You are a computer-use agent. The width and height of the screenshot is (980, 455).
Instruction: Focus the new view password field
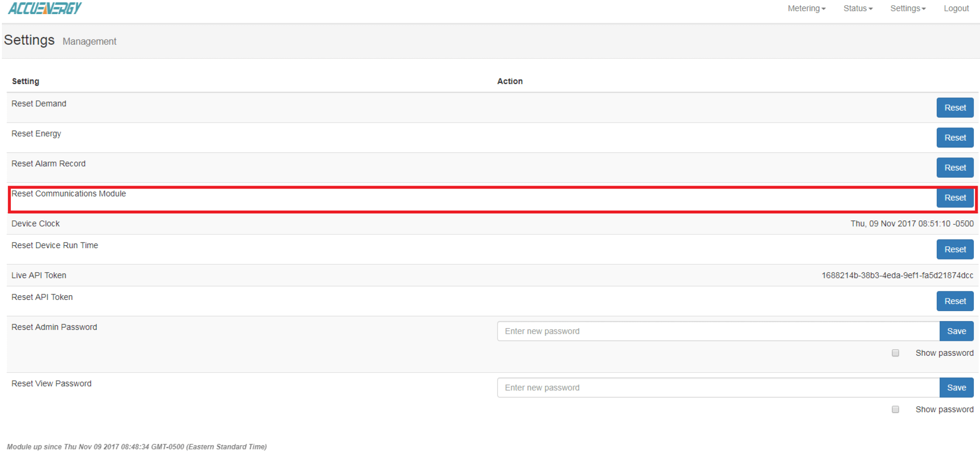pos(718,388)
